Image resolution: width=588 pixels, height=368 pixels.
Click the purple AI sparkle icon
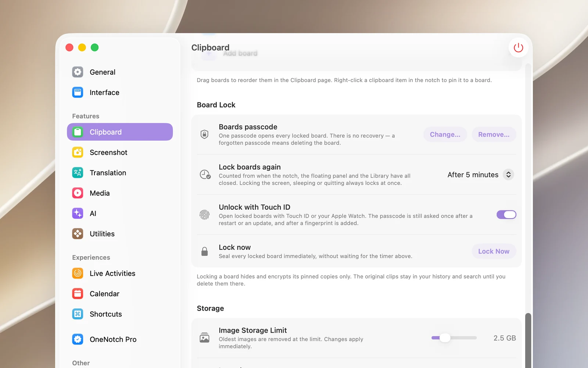coord(78,213)
